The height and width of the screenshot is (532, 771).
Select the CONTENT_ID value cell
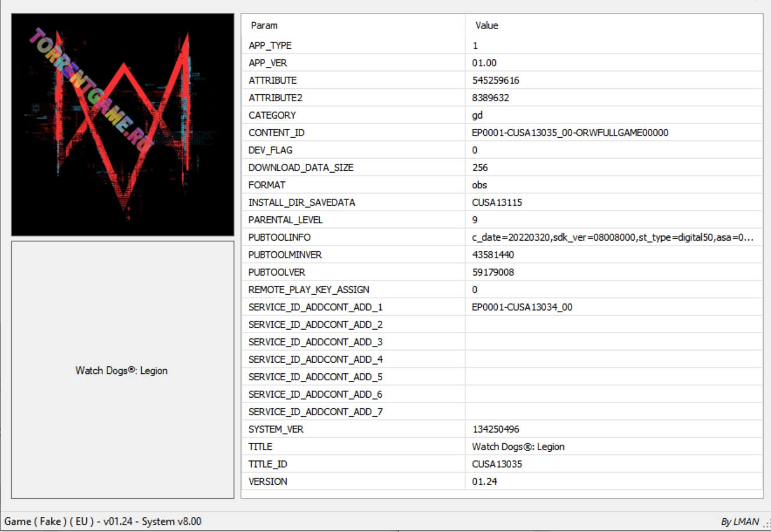click(570, 133)
